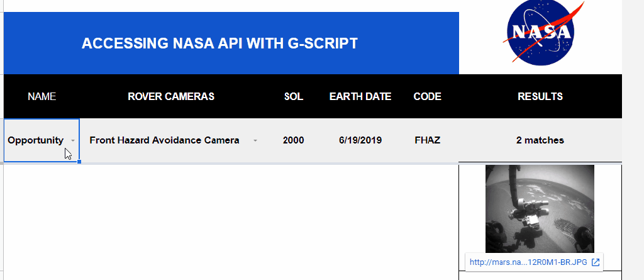This screenshot has height=280, width=644.
Task: Expand the Front Hazard Avoidance Camera dropdown arrow
Action: coord(255,140)
